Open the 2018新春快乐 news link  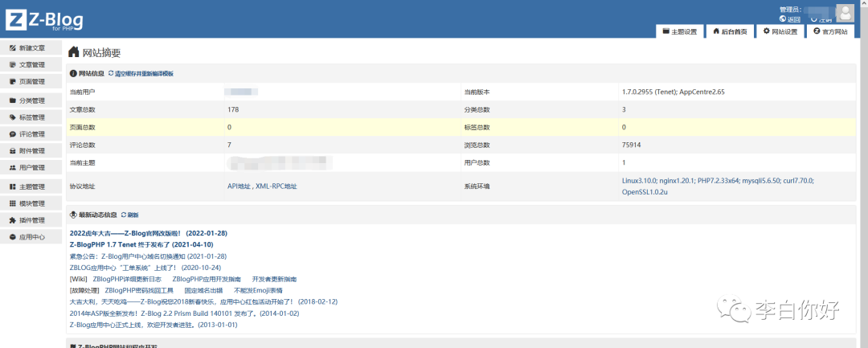pos(203,302)
